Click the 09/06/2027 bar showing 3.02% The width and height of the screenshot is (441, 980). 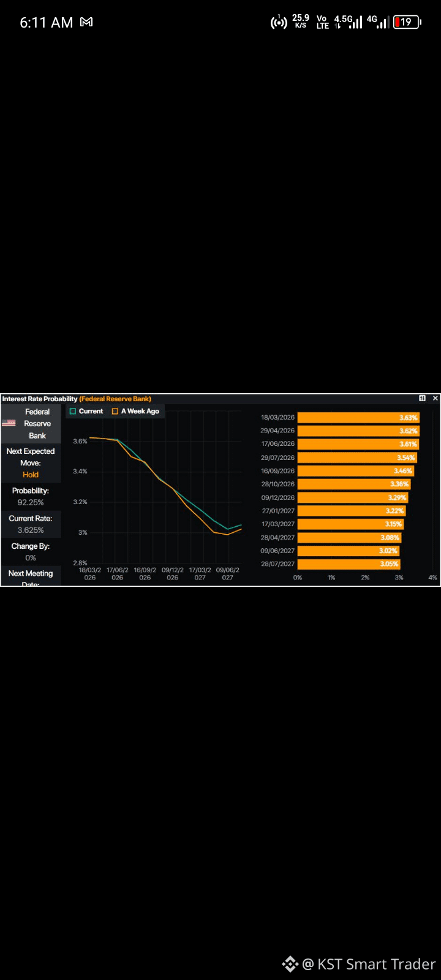coord(349,551)
